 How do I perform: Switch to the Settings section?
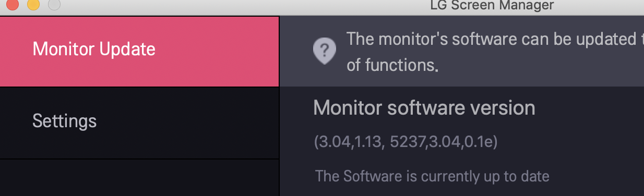tap(139, 123)
